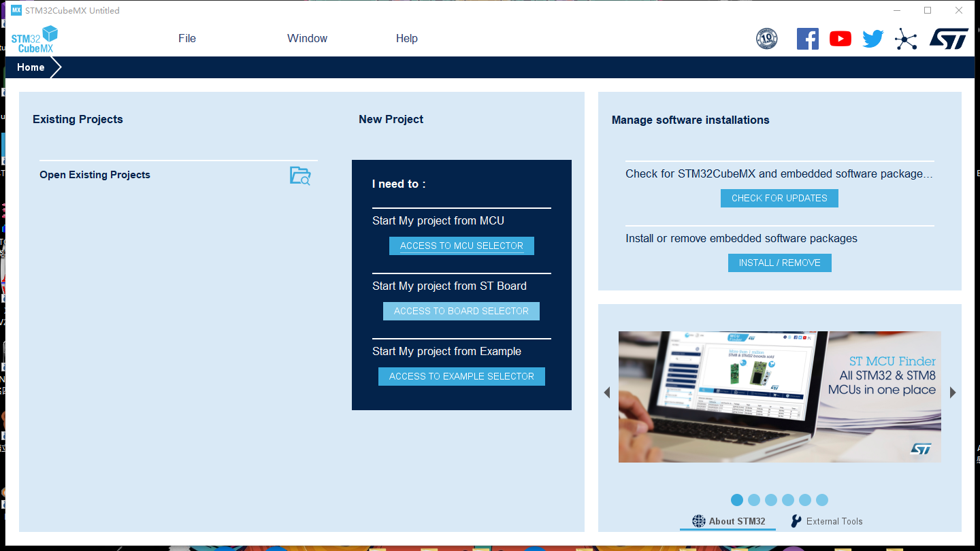
Task: Click ACCESS TO BOARD SELECTOR button
Action: tap(461, 311)
